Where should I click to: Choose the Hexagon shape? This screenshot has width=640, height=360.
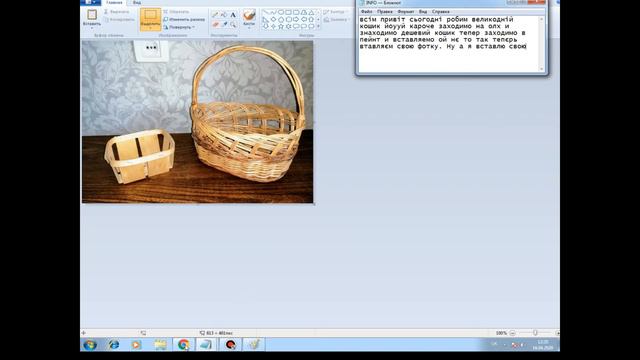pyautogui.click(x=288, y=19)
